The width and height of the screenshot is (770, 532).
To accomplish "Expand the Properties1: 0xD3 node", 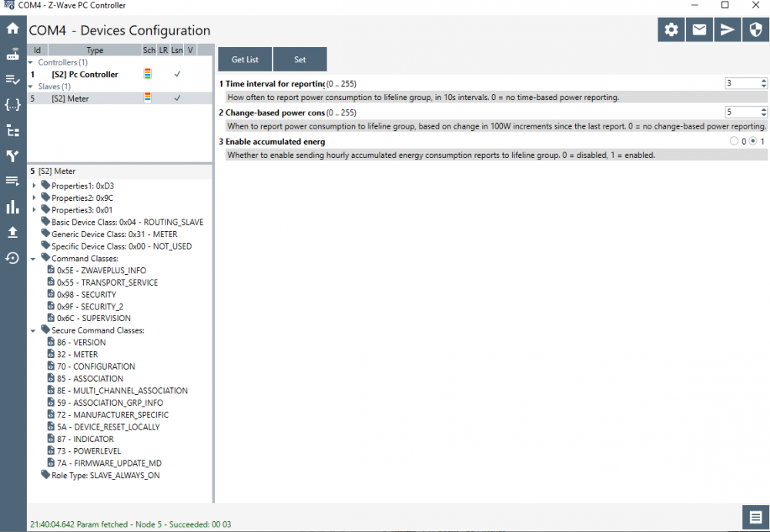I will point(34,186).
